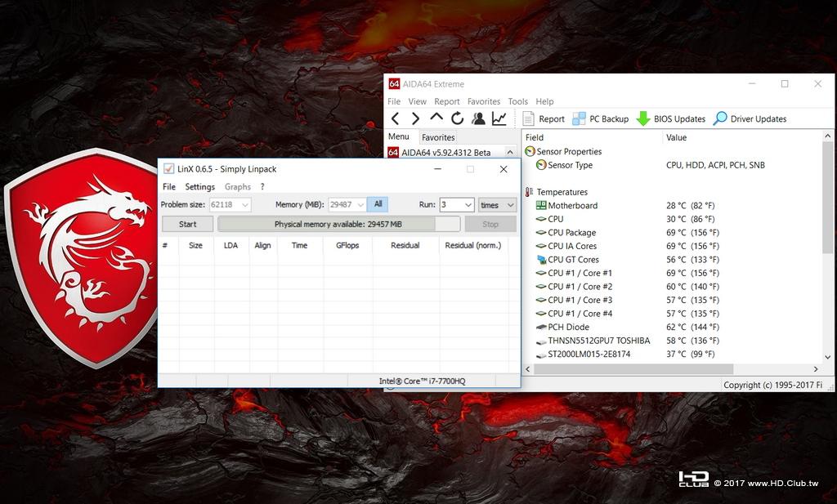Open the LinX ? help menu
Screen dimensions: 837x504
pos(262,187)
